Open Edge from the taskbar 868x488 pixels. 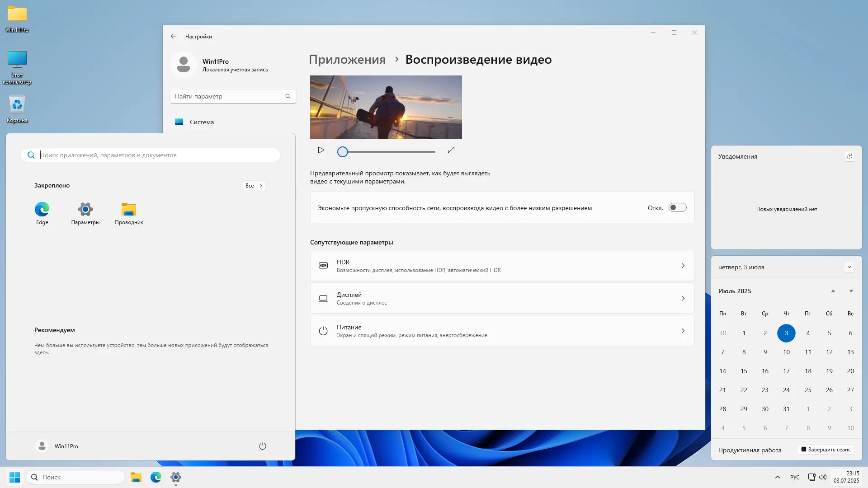pyautogui.click(x=156, y=477)
